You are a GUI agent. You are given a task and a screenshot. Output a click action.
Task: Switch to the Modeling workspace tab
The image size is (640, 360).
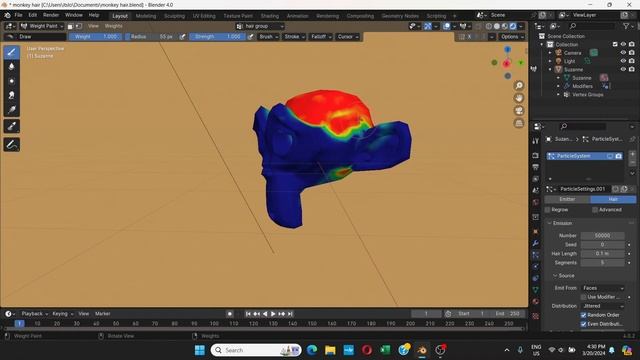[x=146, y=16]
